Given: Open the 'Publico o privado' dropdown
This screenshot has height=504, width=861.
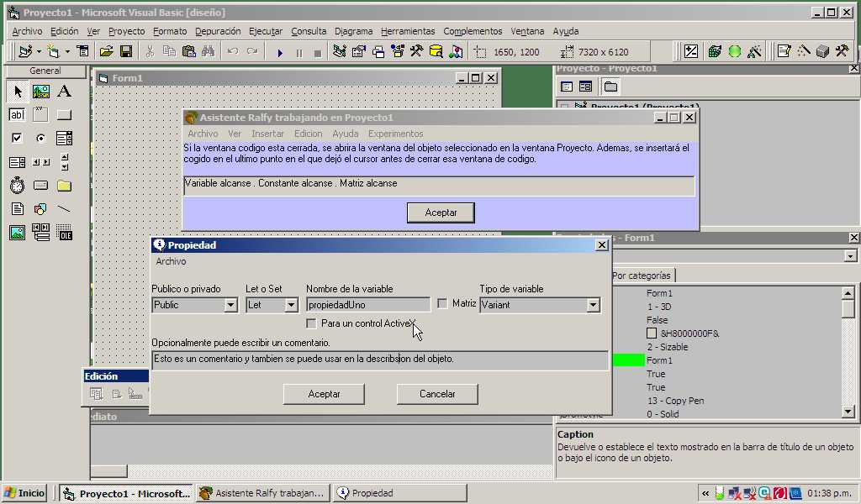Looking at the screenshot, I should (230, 305).
